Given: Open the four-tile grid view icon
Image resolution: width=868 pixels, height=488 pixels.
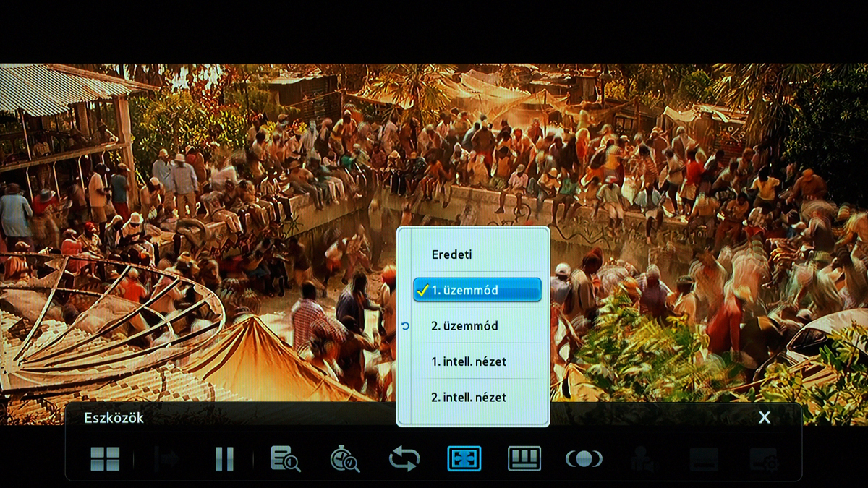Looking at the screenshot, I should [x=105, y=459].
